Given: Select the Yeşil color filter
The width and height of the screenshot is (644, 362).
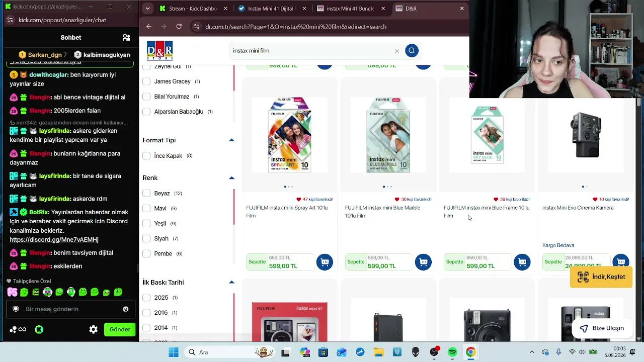Looking at the screenshot, I should [146, 223].
